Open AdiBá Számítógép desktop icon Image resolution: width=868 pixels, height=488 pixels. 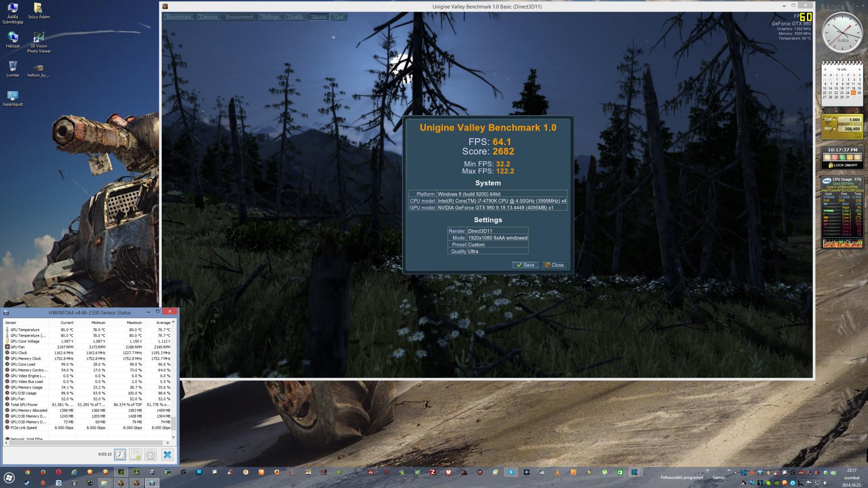click(x=13, y=14)
